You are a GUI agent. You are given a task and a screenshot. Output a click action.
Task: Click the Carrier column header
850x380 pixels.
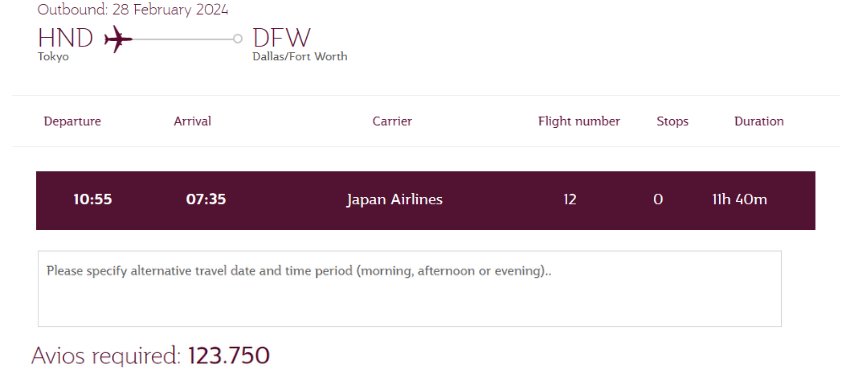[x=392, y=121]
